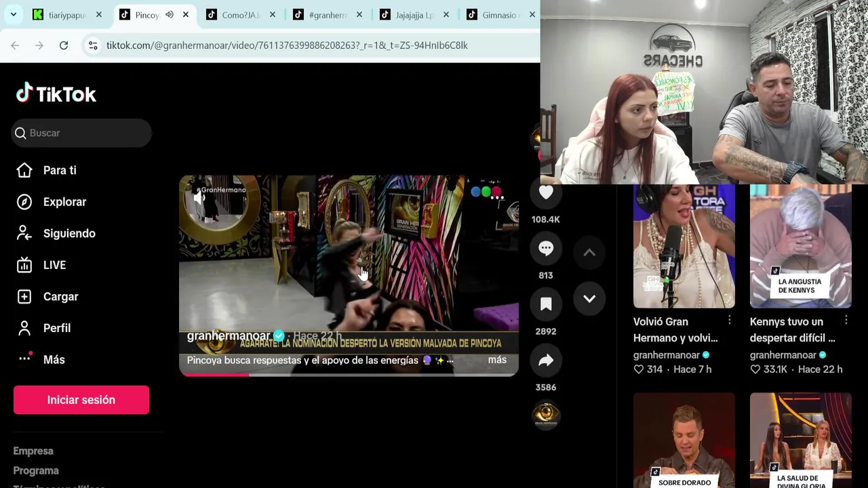The width and height of the screenshot is (868, 488).
Task: Like Kennys video with 33.1K heart
Action: coord(755,369)
